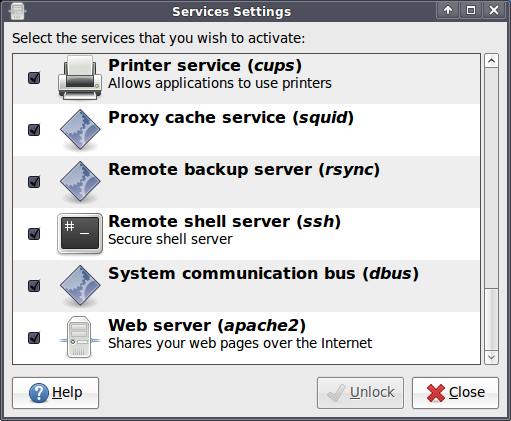Click the squid proxy cache diamond icon
Viewport: 511px width, 421px height.
(x=80, y=130)
